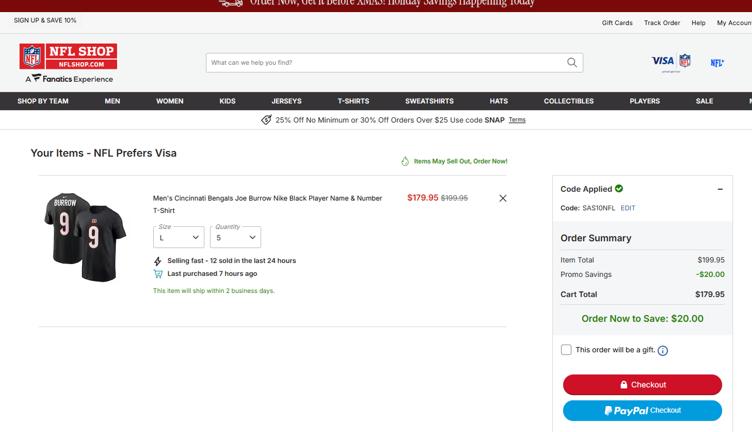
Task: Click the promo tag icon
Action: (266, 120)
